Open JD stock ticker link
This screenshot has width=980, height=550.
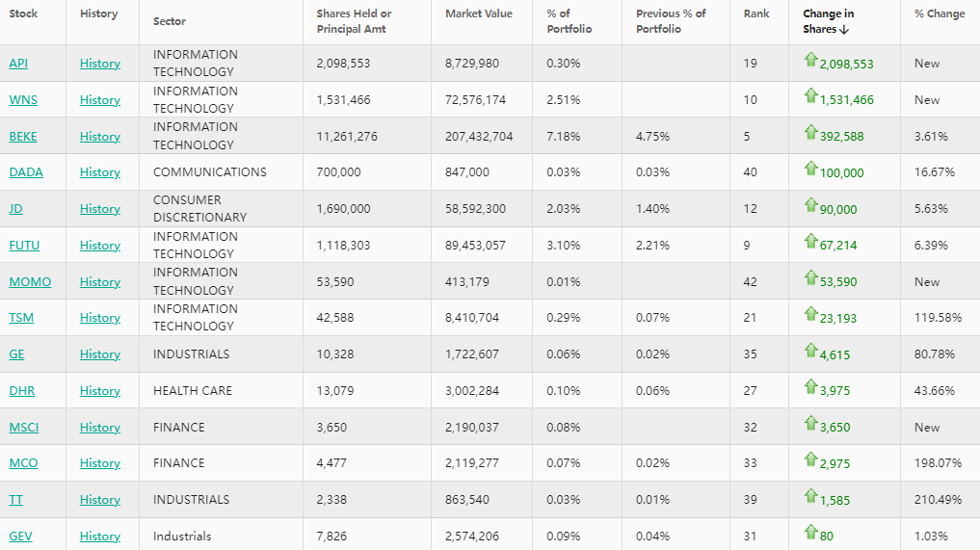[15, 209]
